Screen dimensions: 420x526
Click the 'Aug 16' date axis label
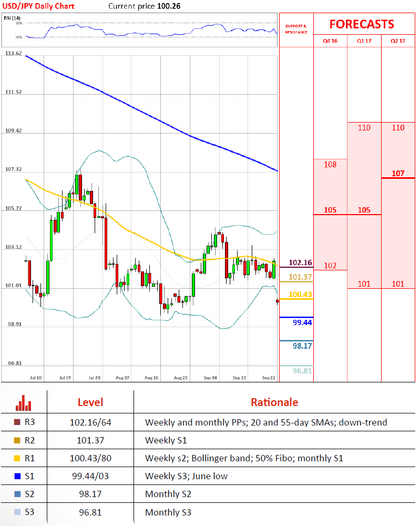(151, 378)
